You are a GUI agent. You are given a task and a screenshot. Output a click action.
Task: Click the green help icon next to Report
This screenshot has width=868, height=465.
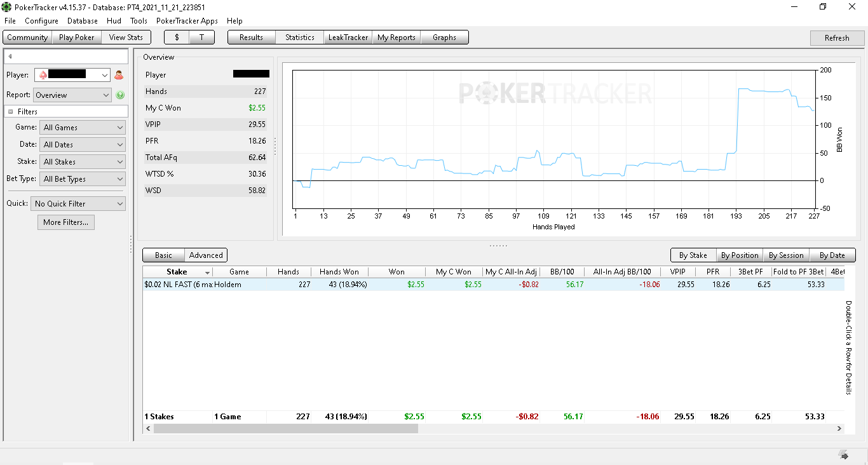click(x=120, y=95)
